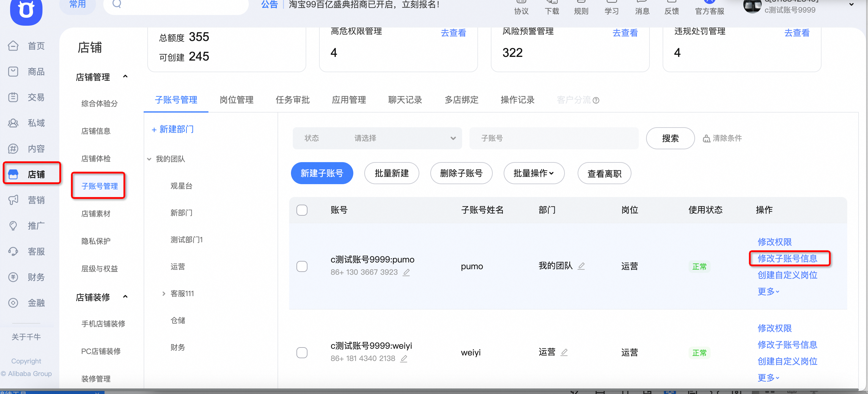Open 首页 home in sidebar
This screenshot has width=868, height=394.
26,46
